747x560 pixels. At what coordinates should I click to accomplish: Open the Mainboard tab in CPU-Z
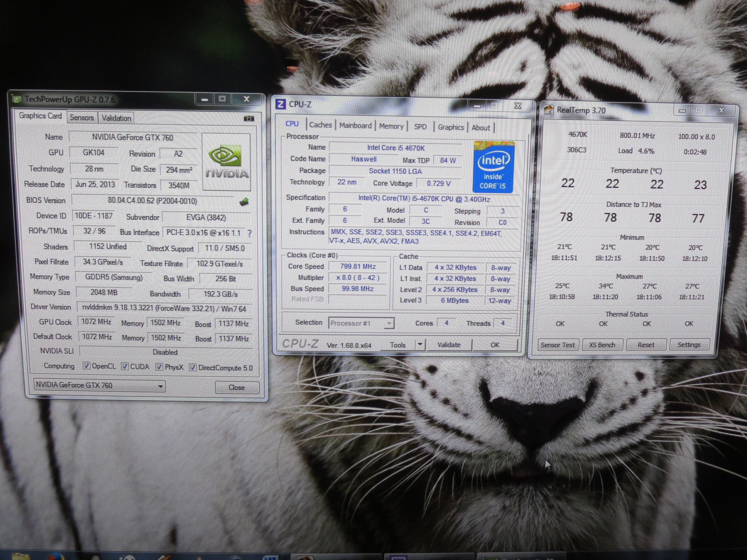tap(355, 126)
